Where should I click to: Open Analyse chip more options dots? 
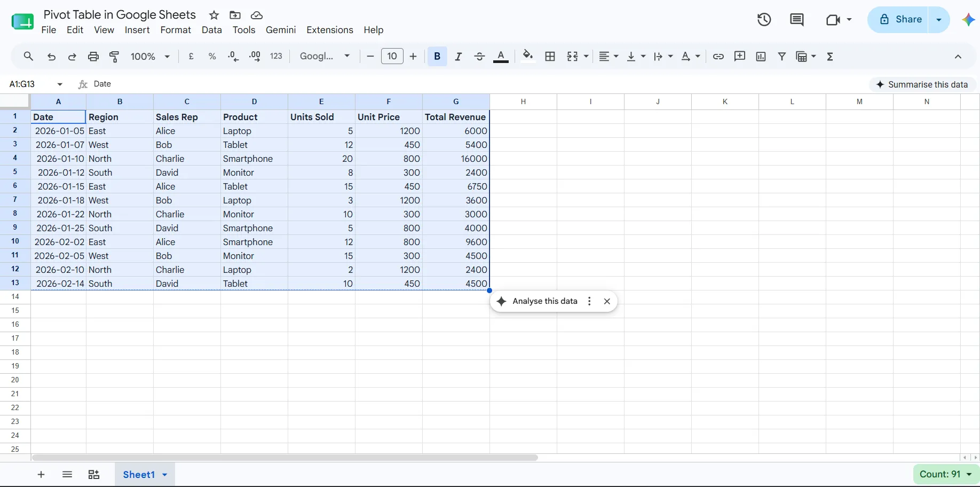pos(589,301)
